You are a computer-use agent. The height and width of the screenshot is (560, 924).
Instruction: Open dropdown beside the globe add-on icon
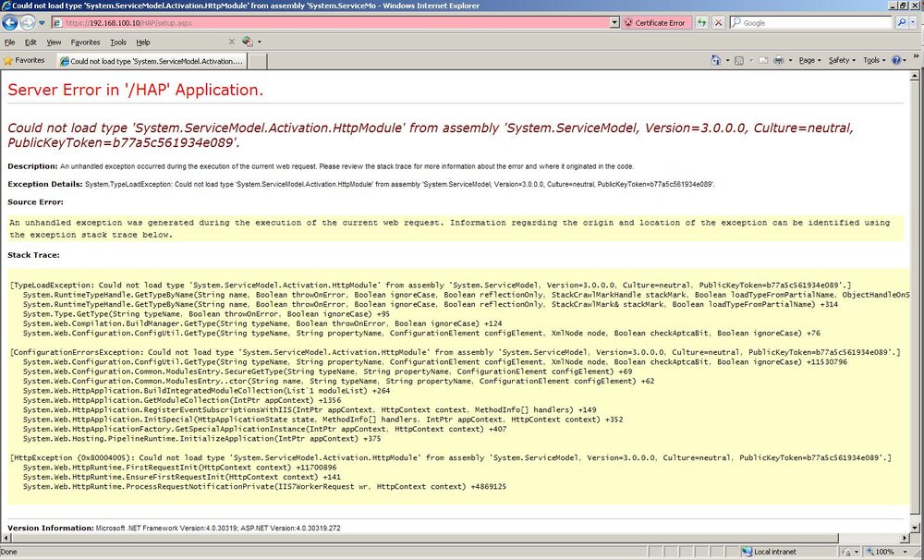coord(260,43)
